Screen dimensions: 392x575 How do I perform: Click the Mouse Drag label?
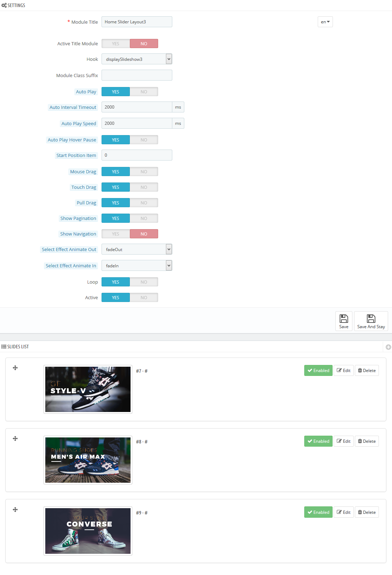coord(83,172)
